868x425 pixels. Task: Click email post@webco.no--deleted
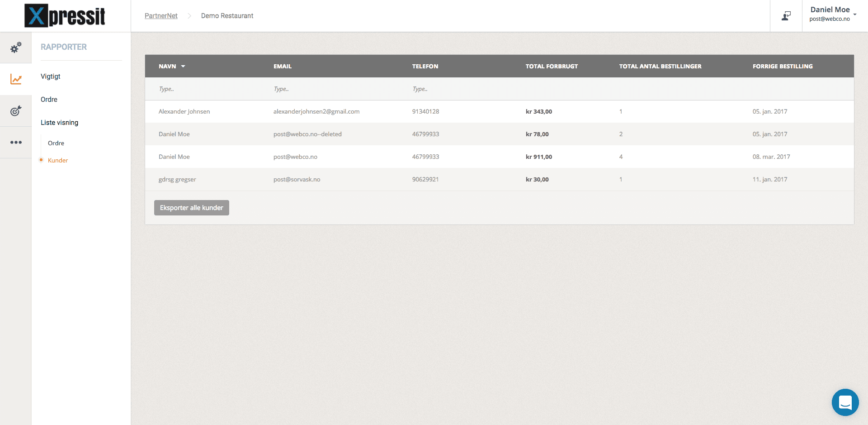307,134
